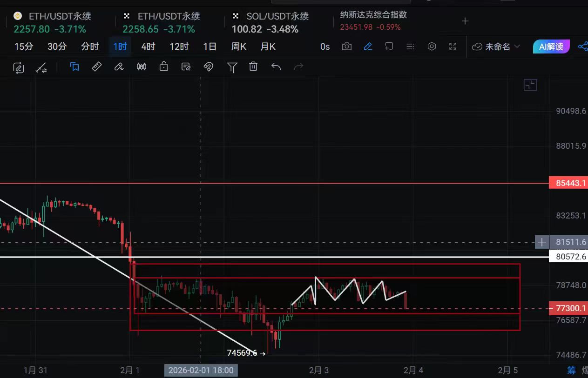Open the filter funnel tool
588x378 pixels.
(231, 67)
